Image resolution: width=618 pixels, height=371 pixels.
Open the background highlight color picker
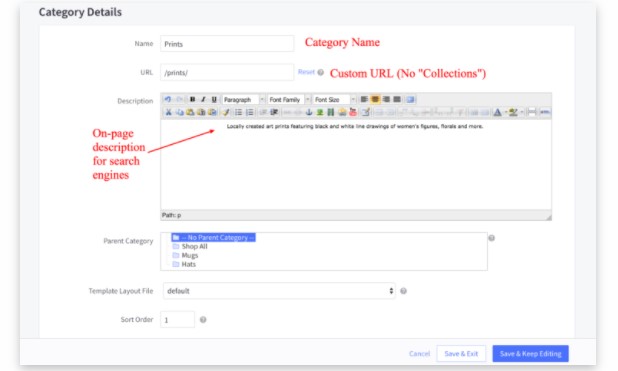[x=513, y=112]
